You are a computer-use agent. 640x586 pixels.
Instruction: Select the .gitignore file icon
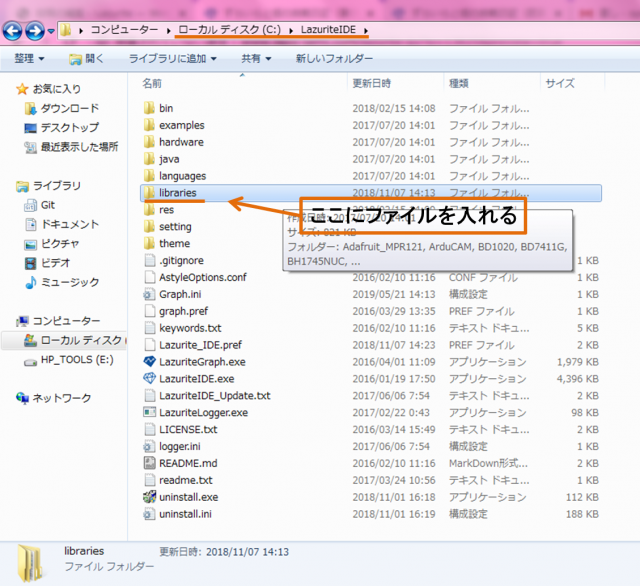(150, 260)
